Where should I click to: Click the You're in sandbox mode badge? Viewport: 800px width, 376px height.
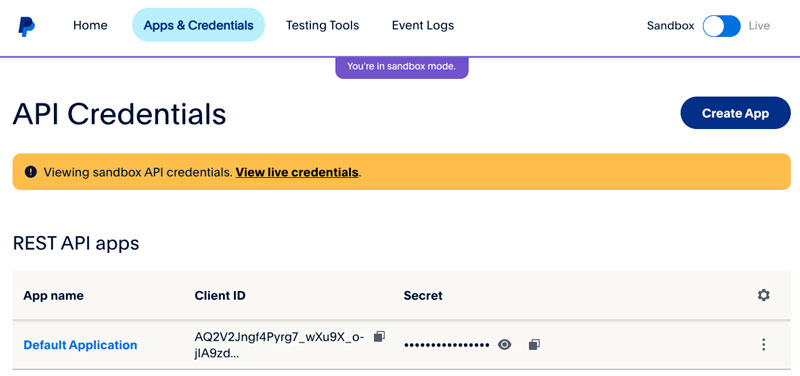[x=402, y=66]
